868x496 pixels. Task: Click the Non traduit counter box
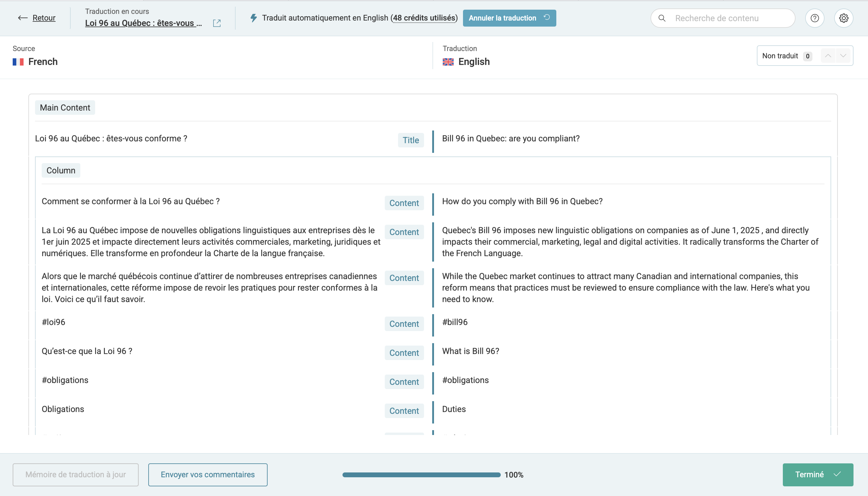point(805,56)
